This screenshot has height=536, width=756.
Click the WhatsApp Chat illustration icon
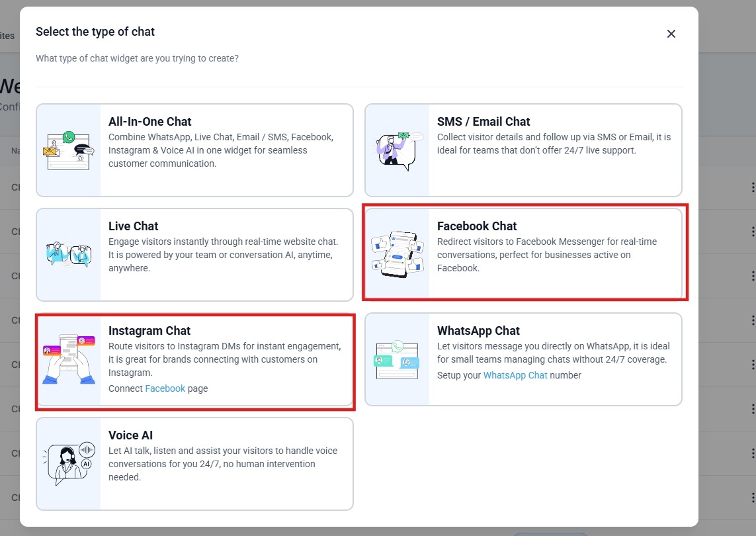[x=397, y=359]
